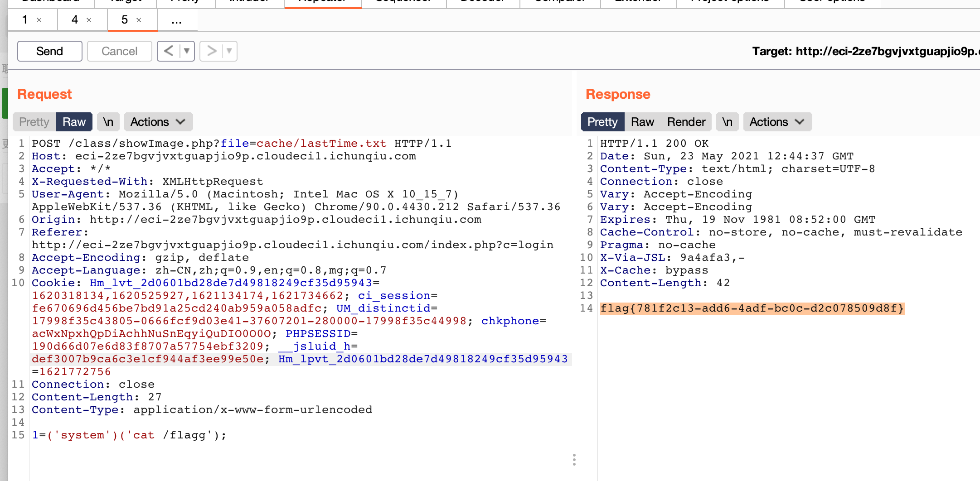Click the Host header in request

[224, 156]
